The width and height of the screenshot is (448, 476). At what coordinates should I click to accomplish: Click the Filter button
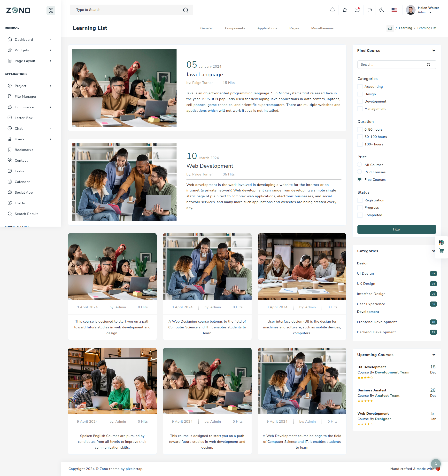click(x=397, y=230)
